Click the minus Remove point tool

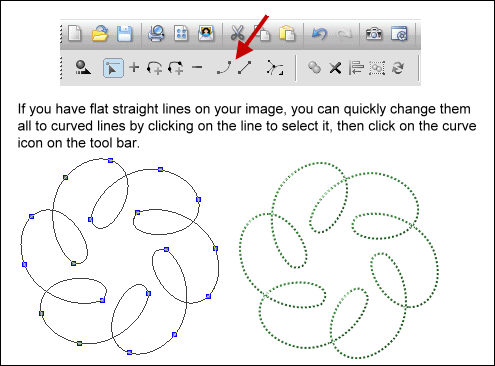pos(197,68)
